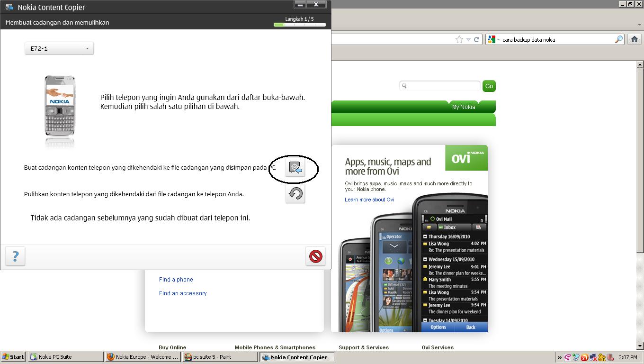This screenshot has width=644, height=364.
Task: Open the address bar history dropdown arrow
Action: click(x=468, y=40)
